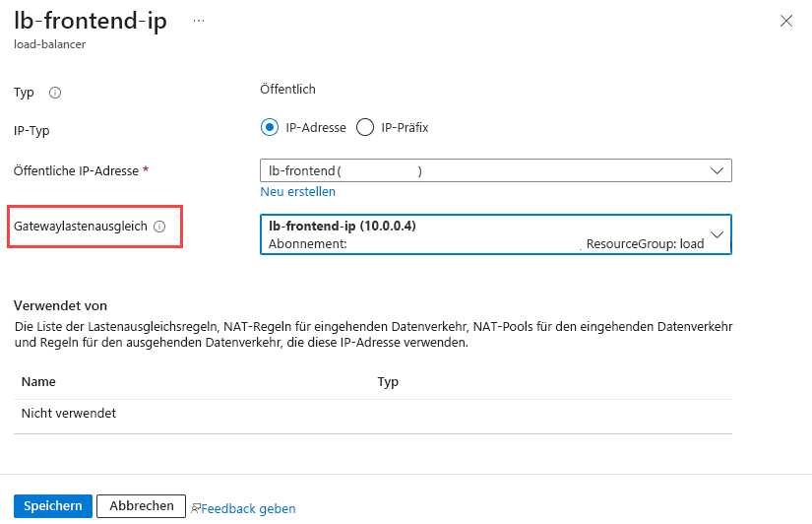Click the Öffentliche IP-Adresse label
812x524 pixels.
(76, 171)
